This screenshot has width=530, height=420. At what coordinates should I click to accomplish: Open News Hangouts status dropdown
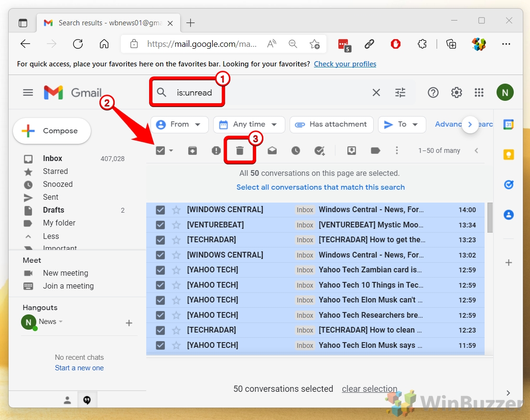tap(61, 322)
